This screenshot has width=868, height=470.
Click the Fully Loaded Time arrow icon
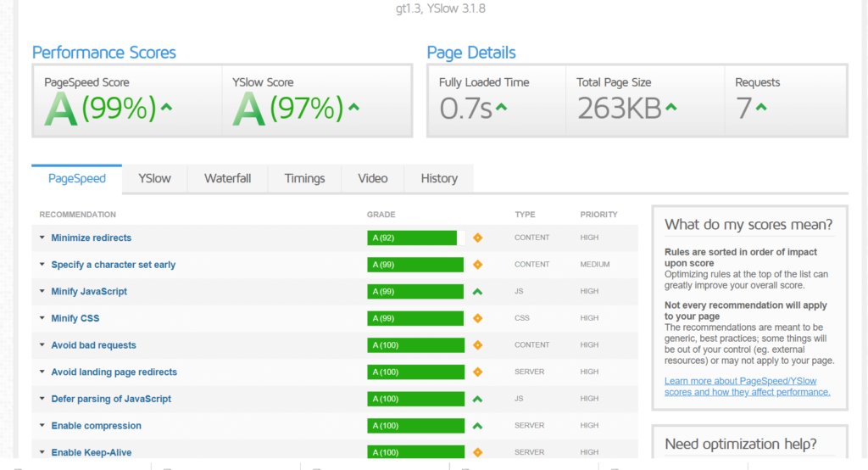pos(501,108)
